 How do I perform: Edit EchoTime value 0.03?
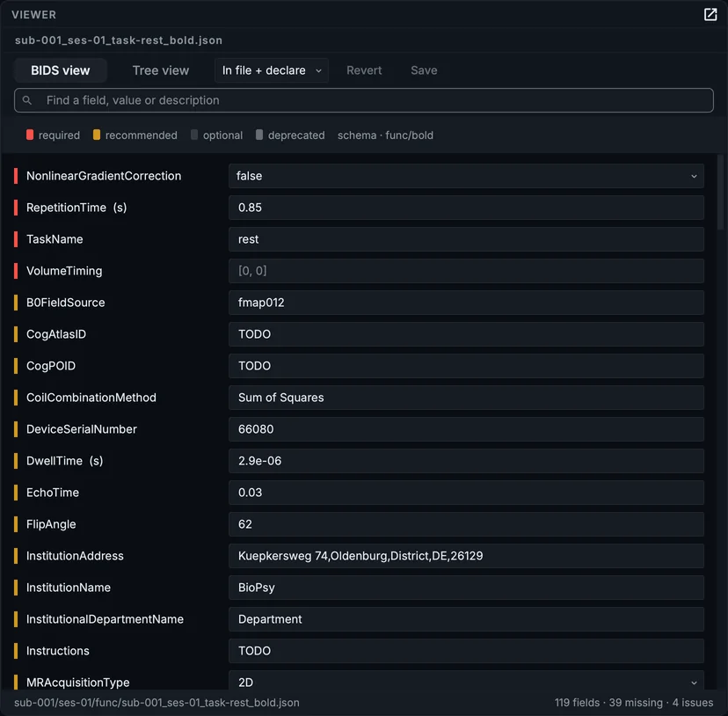pyautogui.click(x=466, y=492)
